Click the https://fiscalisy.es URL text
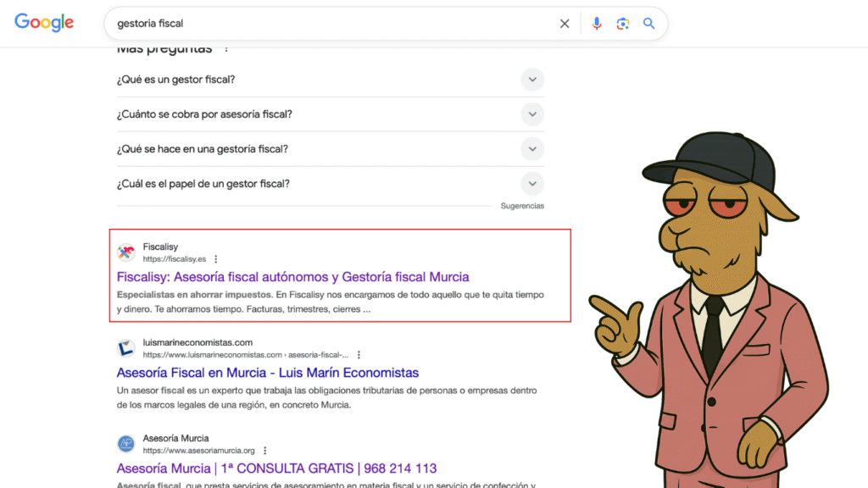Image resolution: width=868 pixels, height=488 pixels. tap(175, 259)
